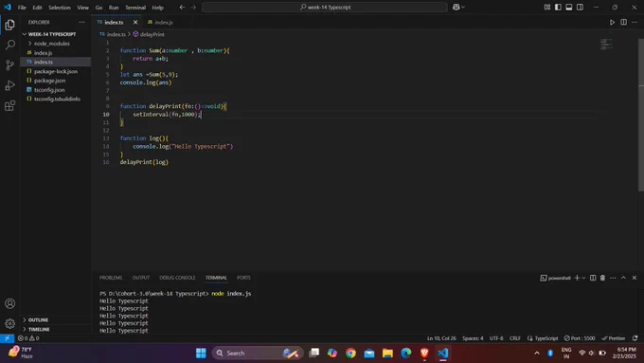
Task: Change Spaces: 4 indentation setting
Action: tap(473, 338)
